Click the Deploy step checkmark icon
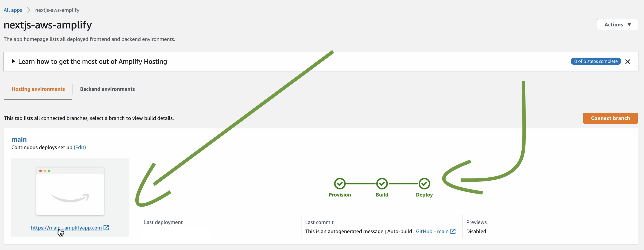Viewport: 644px width, 250px height. tap(424, 184)
